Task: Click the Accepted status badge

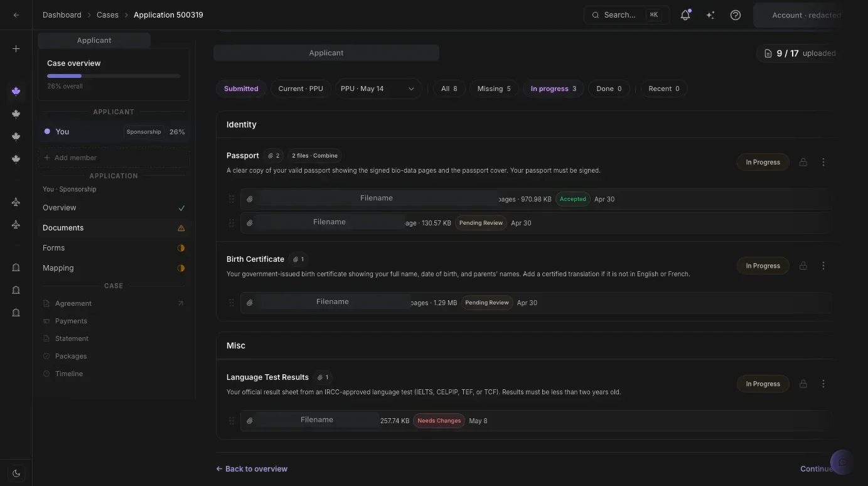Action: pos(573,199)
